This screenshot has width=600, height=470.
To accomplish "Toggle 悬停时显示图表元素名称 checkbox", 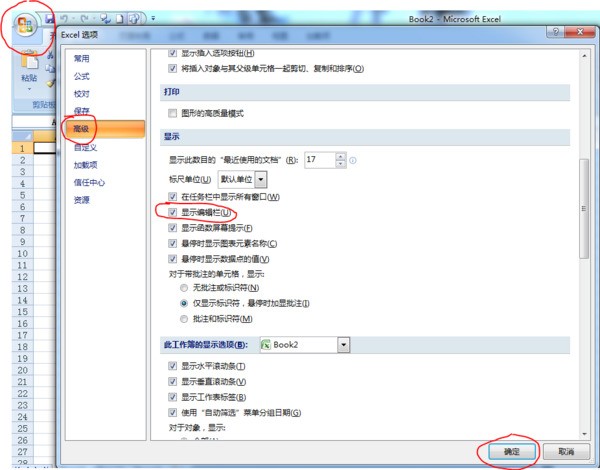I will click(173, 243).
